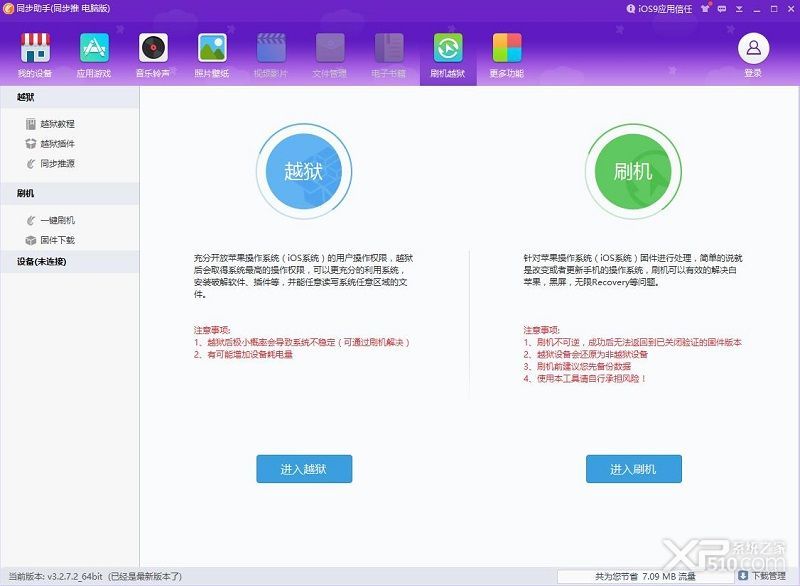Open 文件管理 file management
The width and height of the screenshot is (800, 586).
(330, 55)
